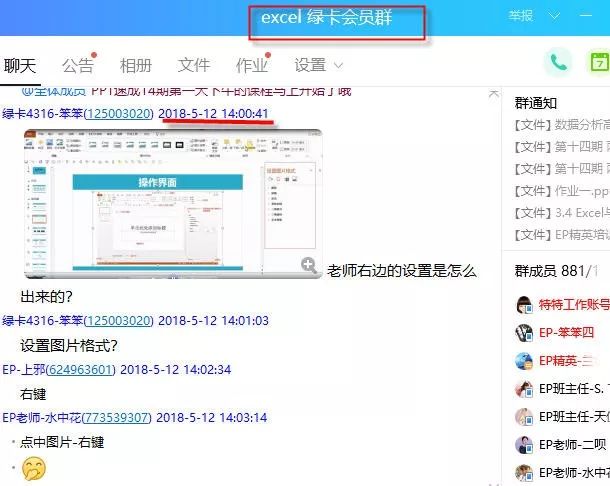Open the 文件 tab

tap(194, 65)
